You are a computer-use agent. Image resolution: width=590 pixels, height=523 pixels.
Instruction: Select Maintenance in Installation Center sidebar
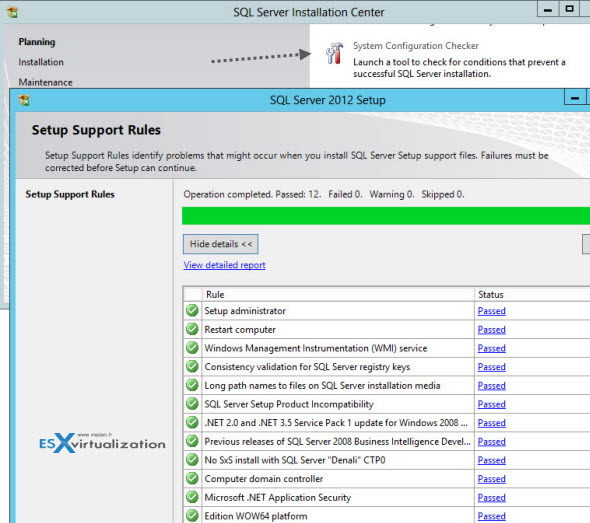(x=46, y=82)
